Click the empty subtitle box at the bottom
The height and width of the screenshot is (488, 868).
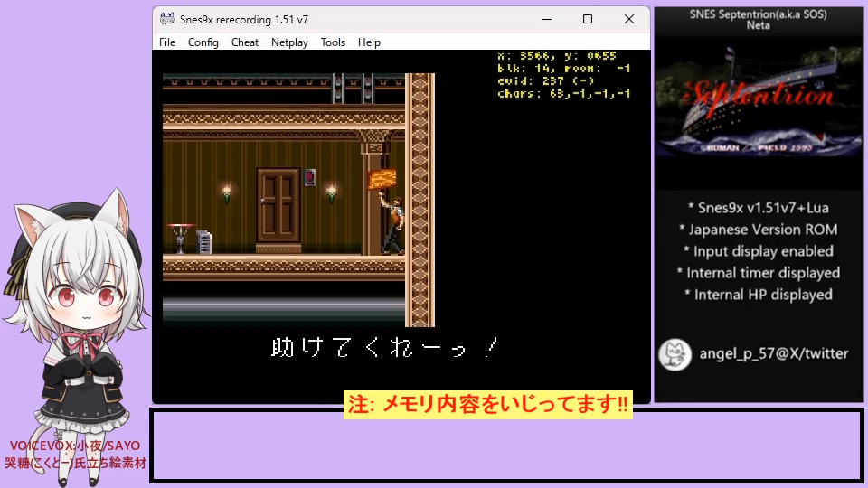[x=506, y=446]
